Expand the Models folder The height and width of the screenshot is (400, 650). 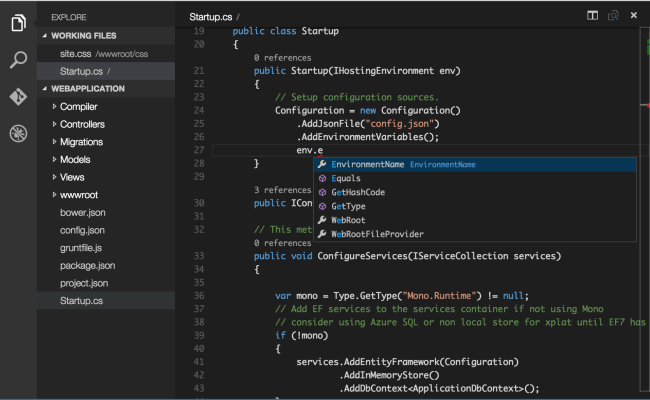pyautogui.click(x=54, y=159)
